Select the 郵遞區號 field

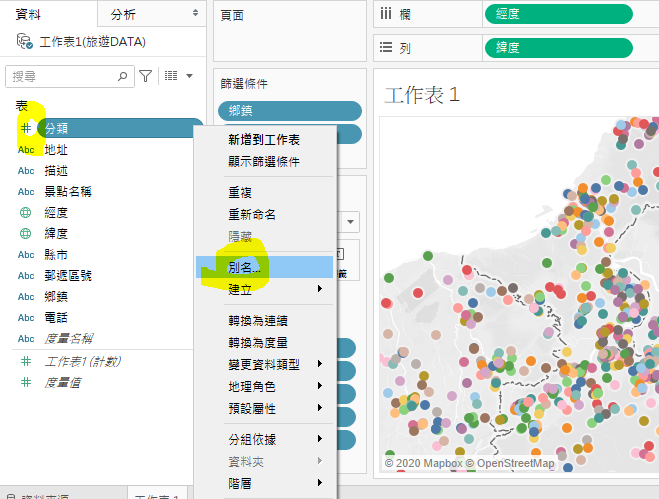(68, 276)
